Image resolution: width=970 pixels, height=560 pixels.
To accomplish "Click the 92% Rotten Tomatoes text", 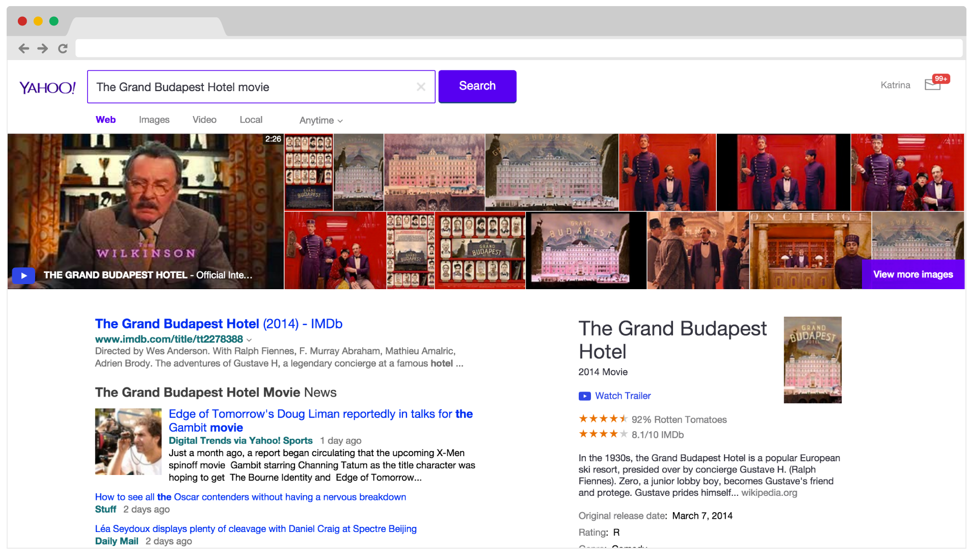I will [x=679, y=419].
